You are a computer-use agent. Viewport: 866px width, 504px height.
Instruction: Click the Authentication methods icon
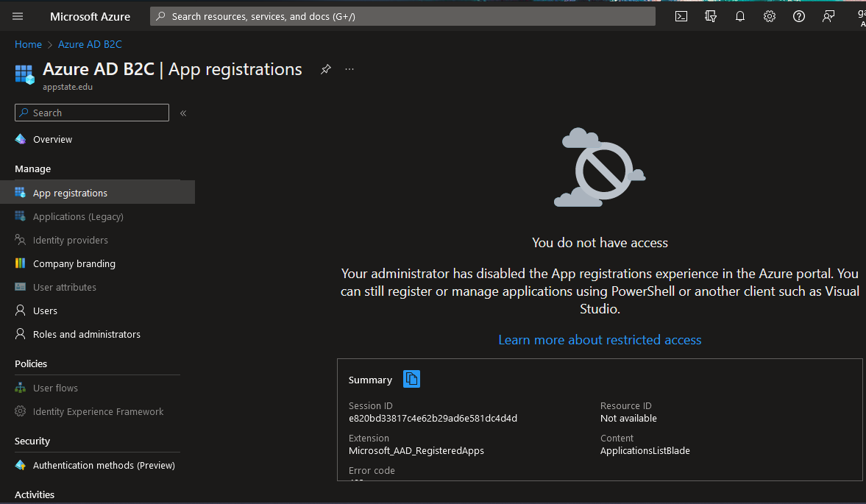(x=21, y=465)
